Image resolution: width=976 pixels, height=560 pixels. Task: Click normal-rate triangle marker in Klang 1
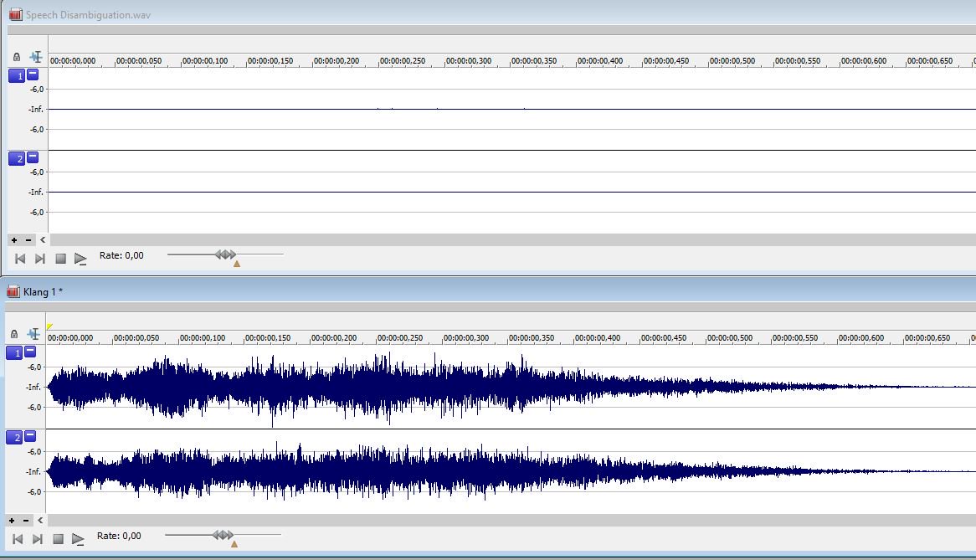coord(234,544)
